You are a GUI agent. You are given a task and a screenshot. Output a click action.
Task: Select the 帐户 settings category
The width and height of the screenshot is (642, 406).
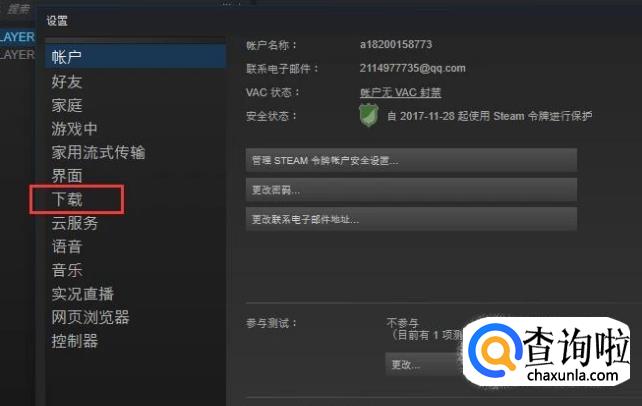coord(136,56)
